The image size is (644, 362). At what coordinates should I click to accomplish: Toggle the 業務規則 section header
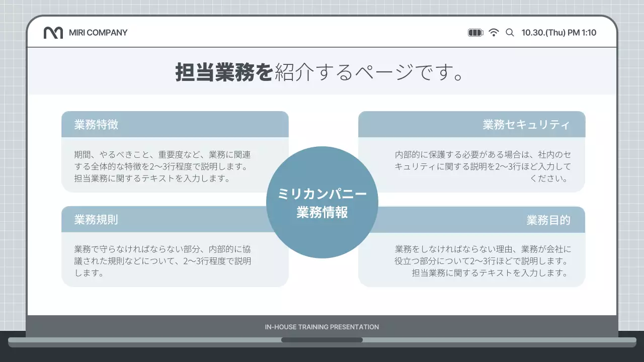point(175,219)
